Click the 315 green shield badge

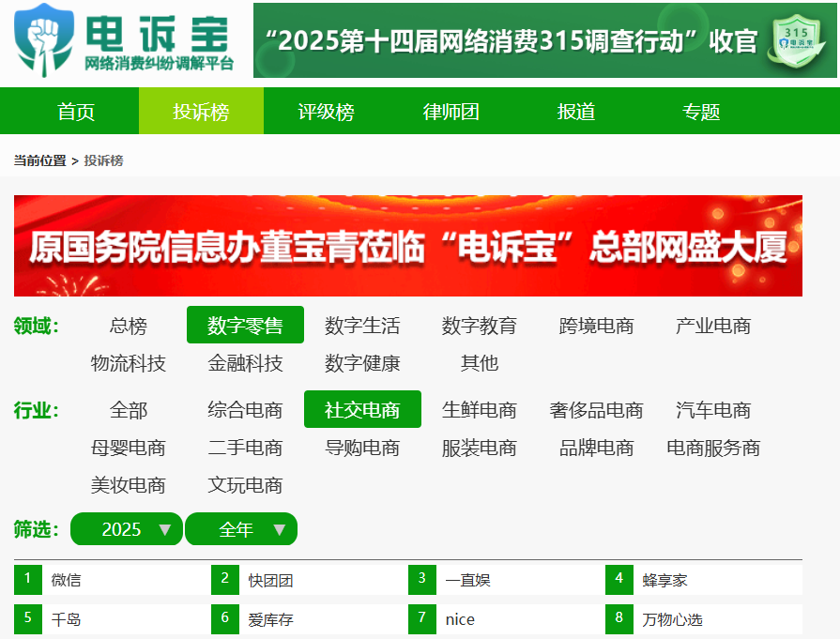tap(797, 42)
